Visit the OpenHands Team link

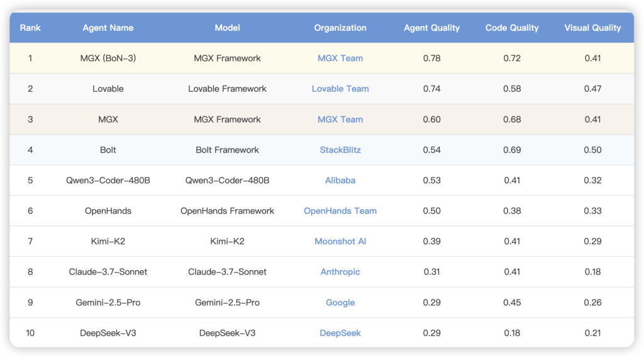pos(340,210)
